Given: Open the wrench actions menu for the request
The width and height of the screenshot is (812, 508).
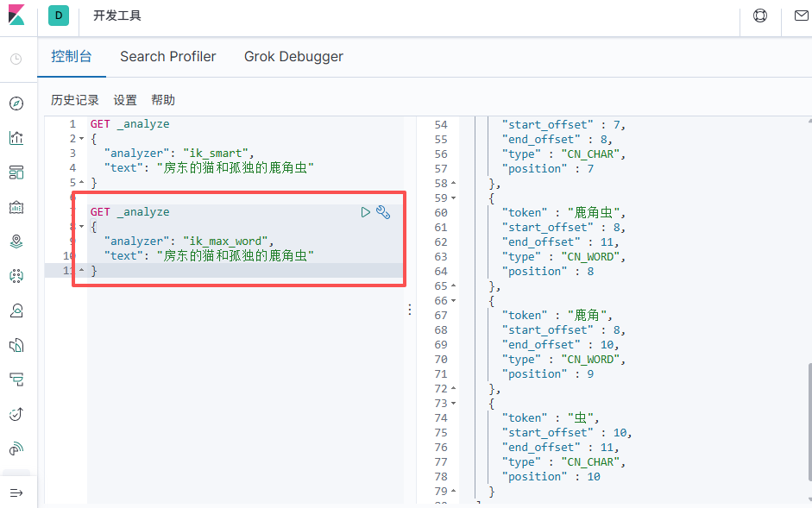Looking at the screenshot, I should click(x=383, y=212).
